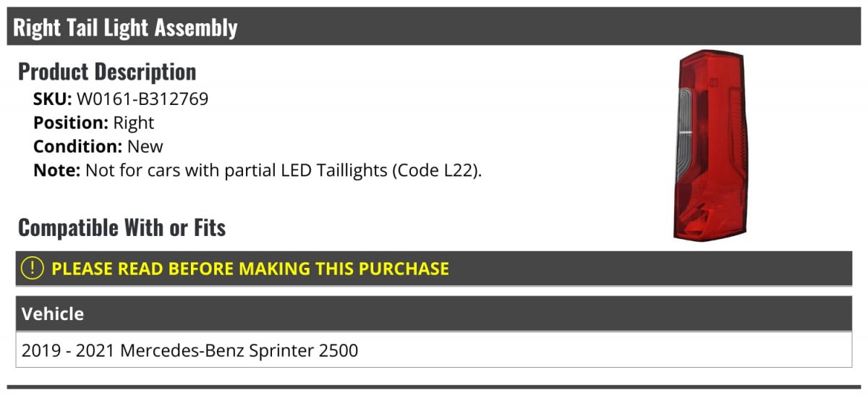The height and width of the screenshot is (396, 868).
Task: Click the red lower section of tail light image
Action: (x=709, y=210)
